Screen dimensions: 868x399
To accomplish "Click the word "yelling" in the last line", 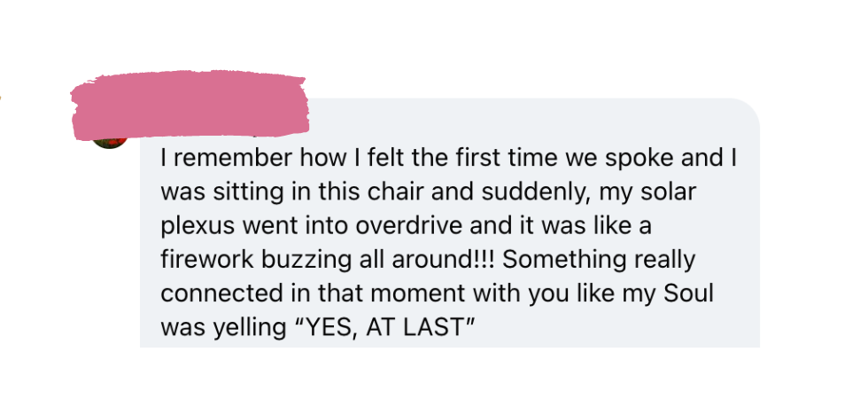I will pyautogui.click(x=247, y=329).
